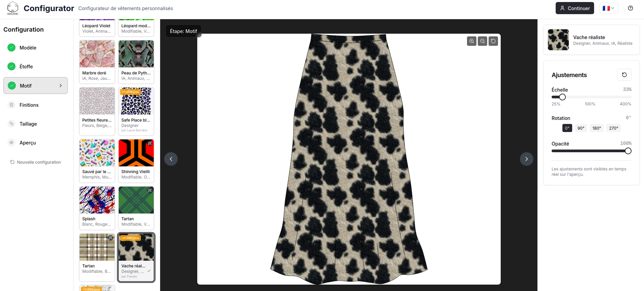The height and width of the screenshot is (291, 644).
Task: Set rotation to 270°
Action: click(x=614, y=128)
